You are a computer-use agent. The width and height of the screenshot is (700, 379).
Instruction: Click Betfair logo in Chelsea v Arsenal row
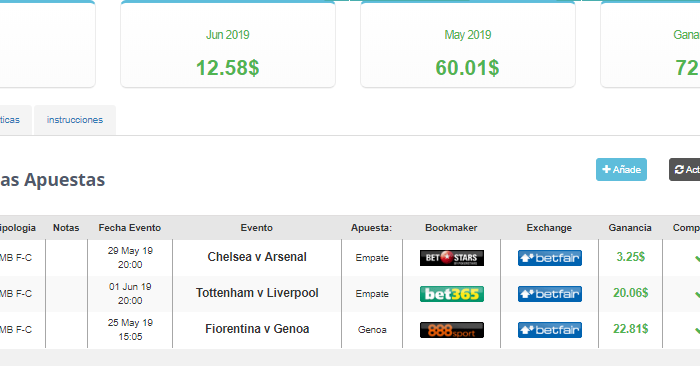550,258
